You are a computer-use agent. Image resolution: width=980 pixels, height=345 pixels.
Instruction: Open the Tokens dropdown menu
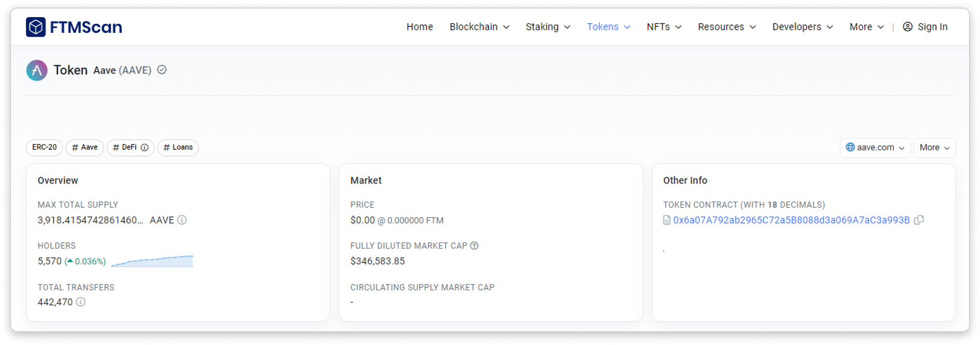click(x=608, y=27)
